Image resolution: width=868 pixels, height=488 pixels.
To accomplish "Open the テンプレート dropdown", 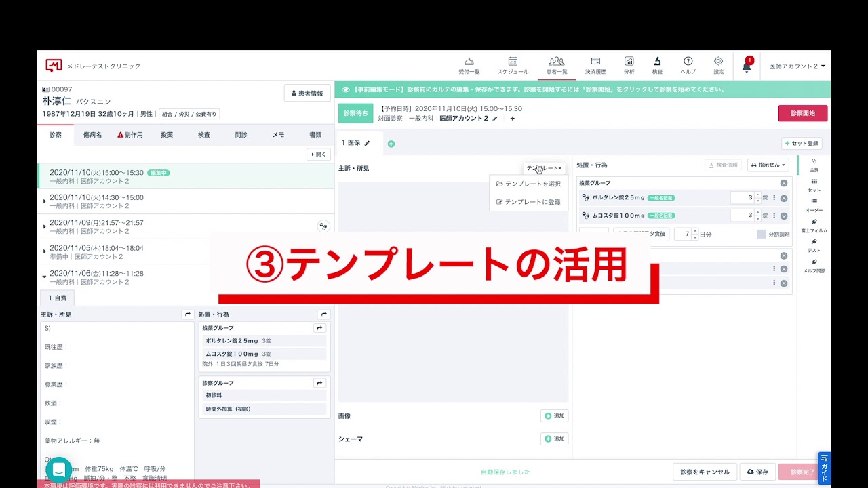I will point(544,168).
